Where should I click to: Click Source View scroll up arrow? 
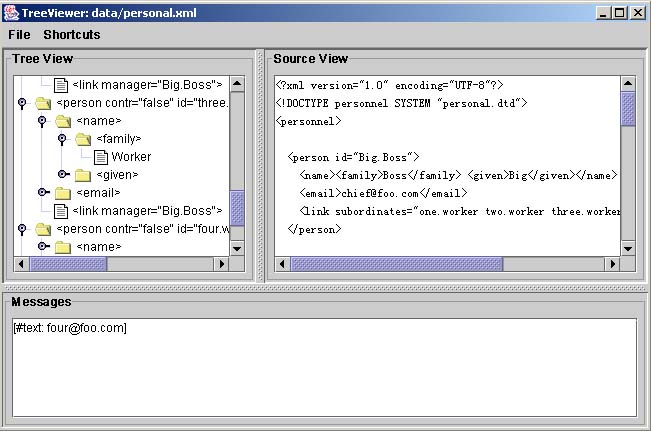point(628,83)
